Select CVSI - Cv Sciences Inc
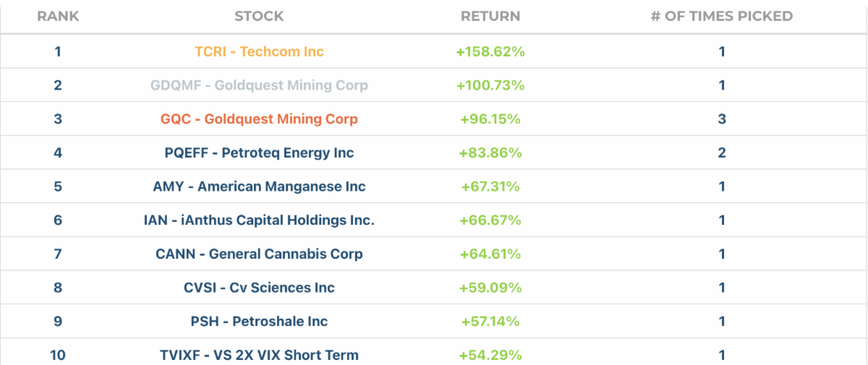This screenshot has width=868, height=365. click(259, 288)
